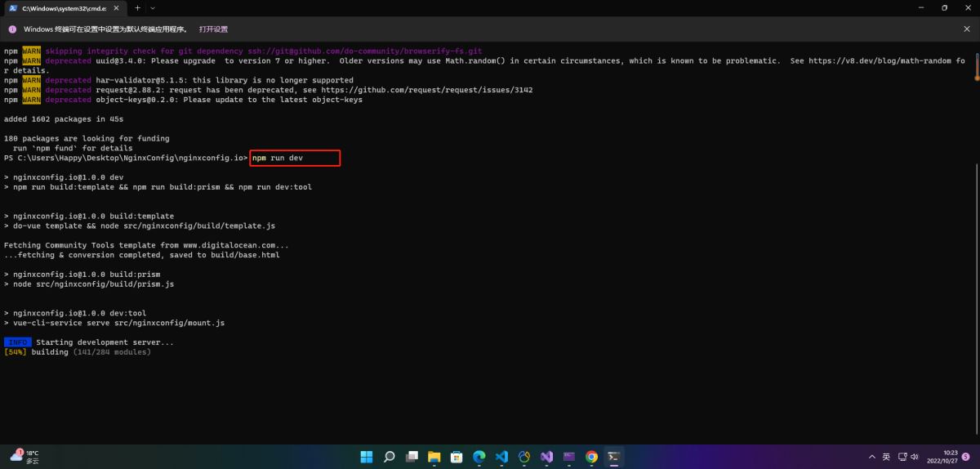The height and width of the screenshot is (469, 980).
Task: Open Microsoft Store from taskbar
Action: (x=457, y=457)
